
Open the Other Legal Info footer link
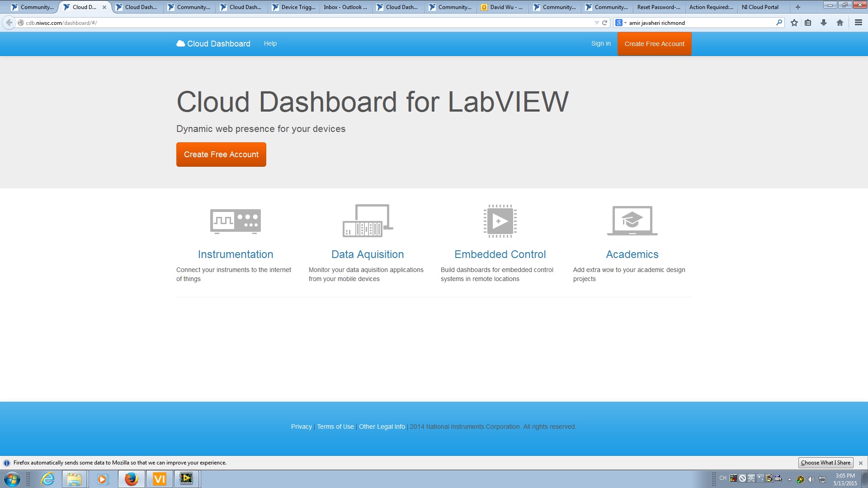click(382, 427)
